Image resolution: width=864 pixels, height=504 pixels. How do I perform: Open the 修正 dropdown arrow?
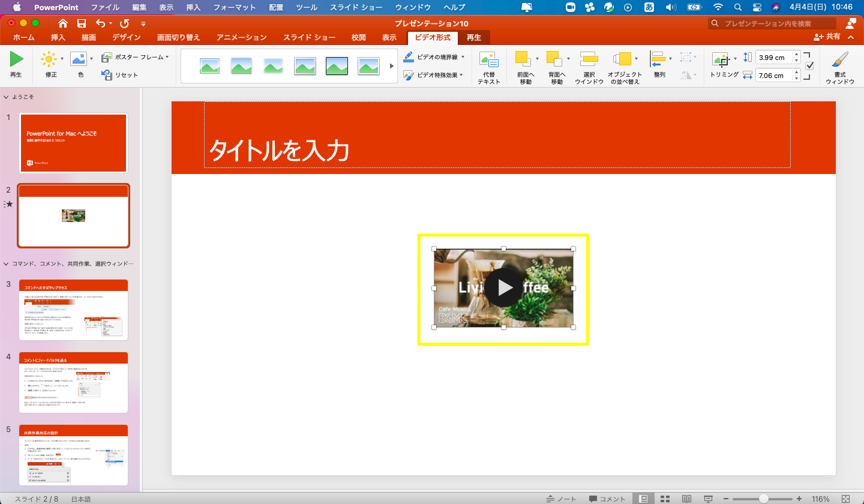[x=61, y=58]
